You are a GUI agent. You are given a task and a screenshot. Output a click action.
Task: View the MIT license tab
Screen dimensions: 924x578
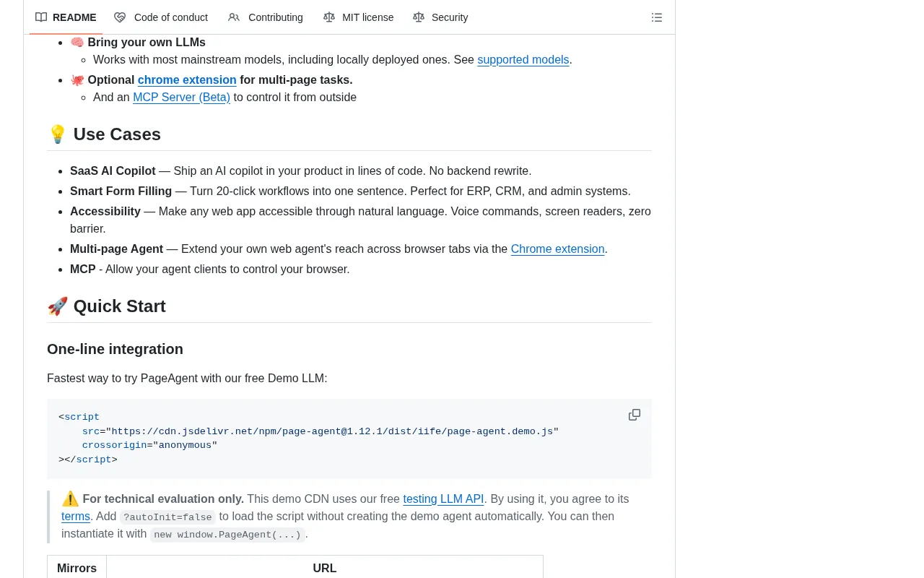[359, 17]
